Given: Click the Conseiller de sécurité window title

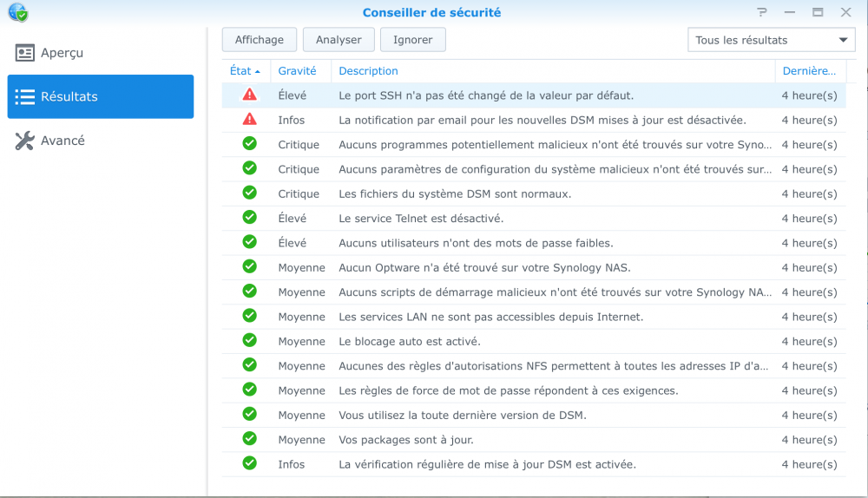Looking at the screenshot, I should [431, 12].
